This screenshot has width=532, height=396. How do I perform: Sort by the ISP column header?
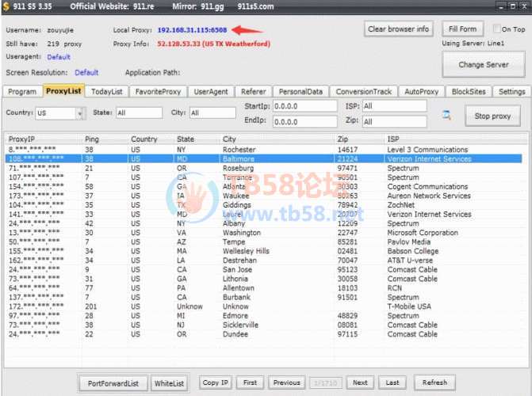[393, 139]
